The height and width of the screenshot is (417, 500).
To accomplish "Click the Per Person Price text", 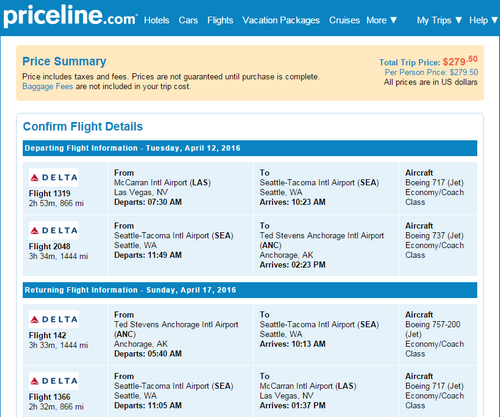I will point(431,72).
